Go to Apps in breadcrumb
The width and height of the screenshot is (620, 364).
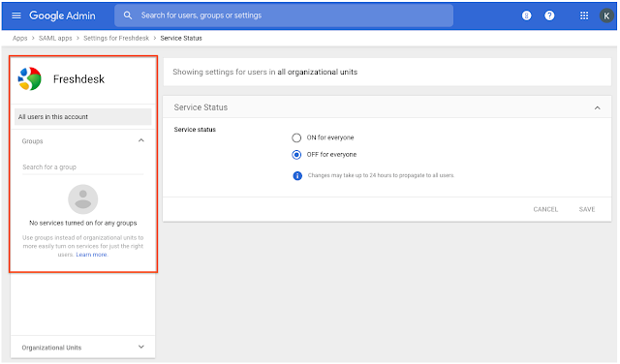click(x=19, y=38)
